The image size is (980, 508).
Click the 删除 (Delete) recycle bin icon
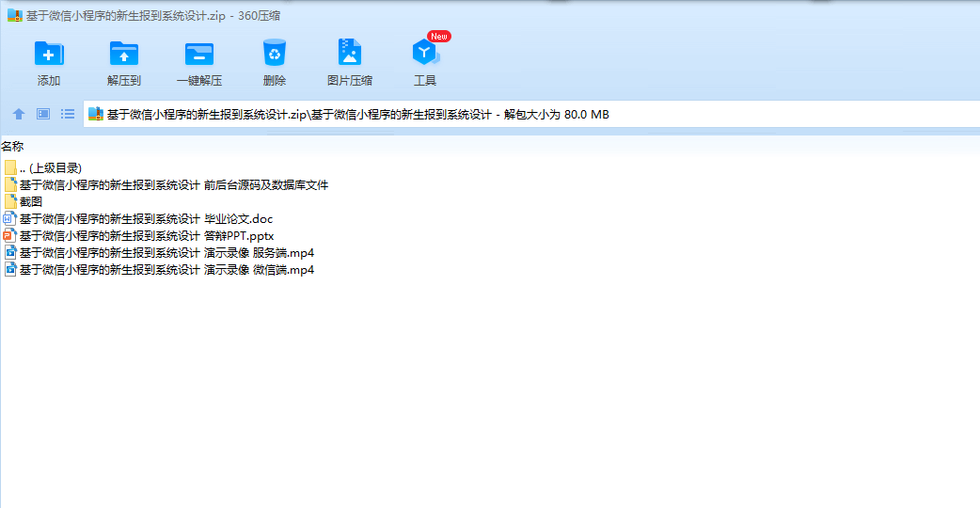point(275,53)
